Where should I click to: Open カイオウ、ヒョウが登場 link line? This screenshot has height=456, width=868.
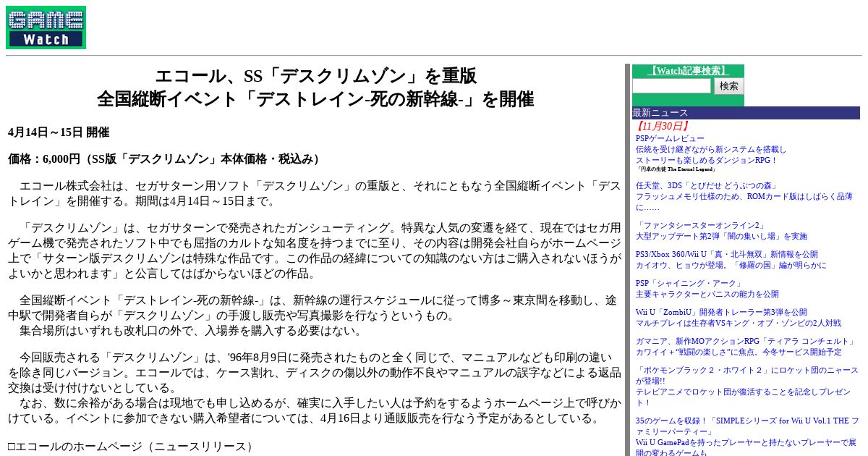tap(731, 265)
